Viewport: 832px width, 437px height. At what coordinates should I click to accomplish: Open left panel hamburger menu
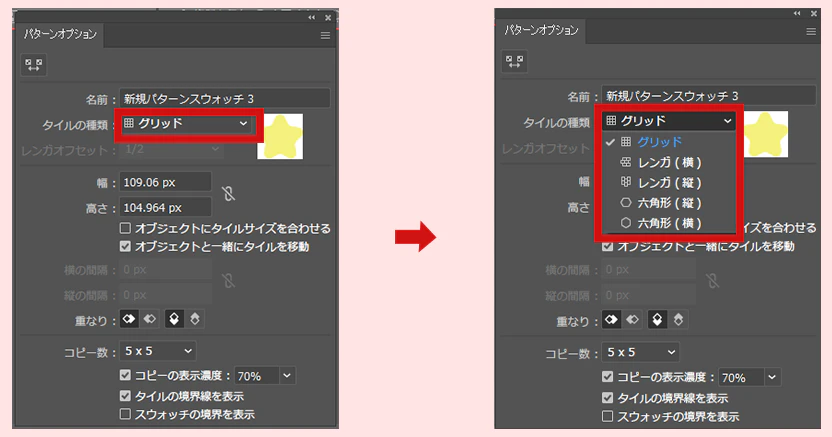click(x=325, y=36)
